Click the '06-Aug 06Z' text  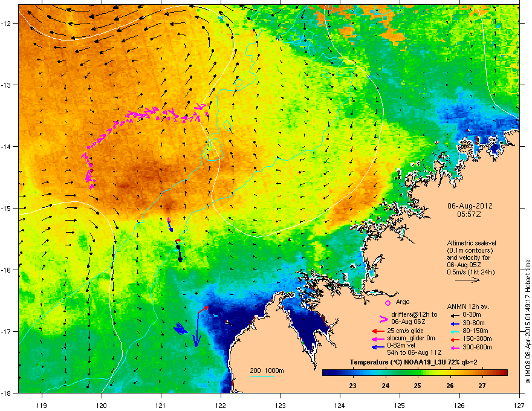[x=408, y=322]
